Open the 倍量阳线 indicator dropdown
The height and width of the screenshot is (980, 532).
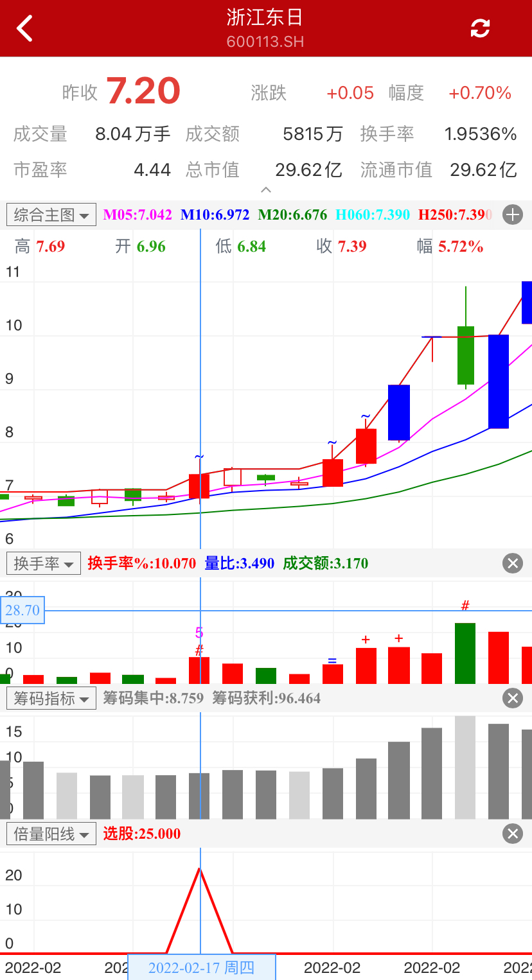point(51,834)
